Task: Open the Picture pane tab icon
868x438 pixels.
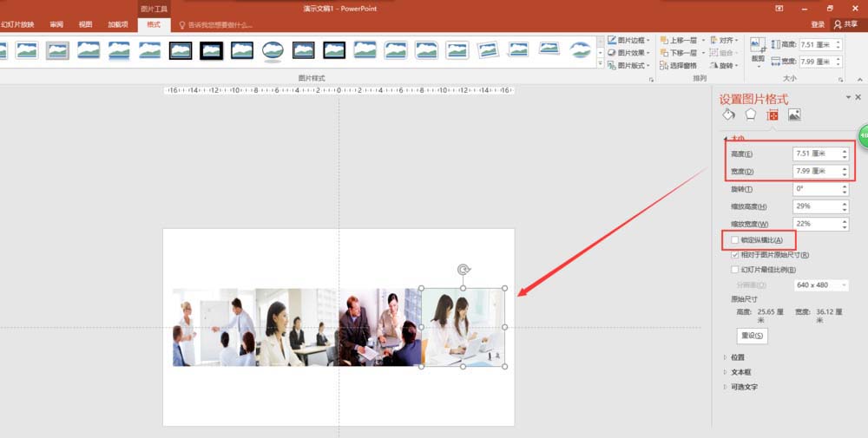Action: (x=794, y=115)
